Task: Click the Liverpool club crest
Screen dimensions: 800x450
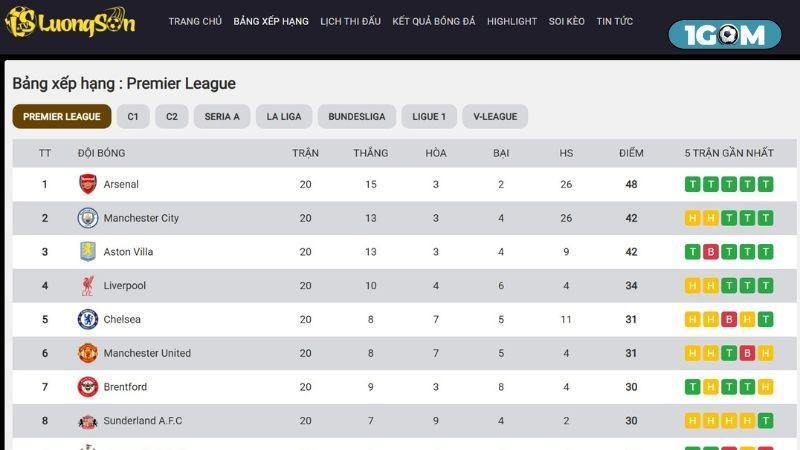Action: [x=88, y=286]
